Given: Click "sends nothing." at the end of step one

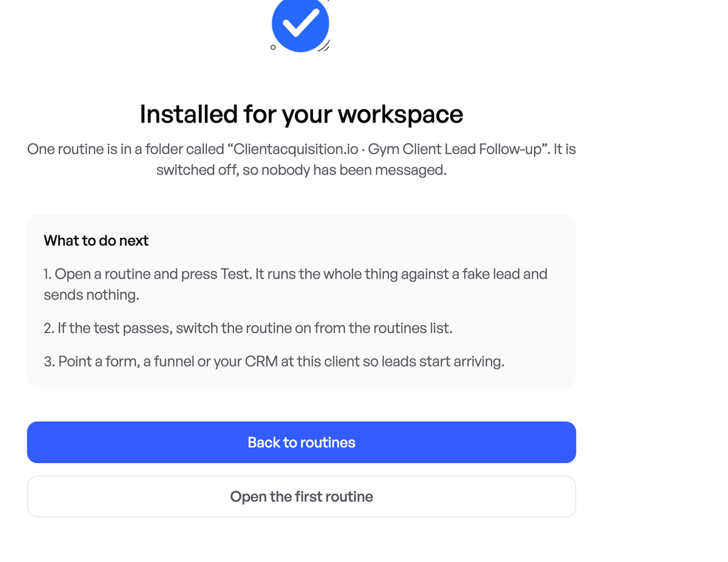Looking at the screenshot, I should 92,295.
